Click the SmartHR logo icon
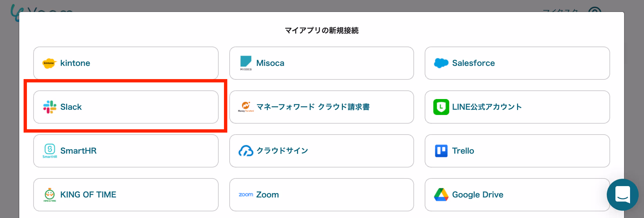This screenshot has width=644, height=218. coord(50,150)
